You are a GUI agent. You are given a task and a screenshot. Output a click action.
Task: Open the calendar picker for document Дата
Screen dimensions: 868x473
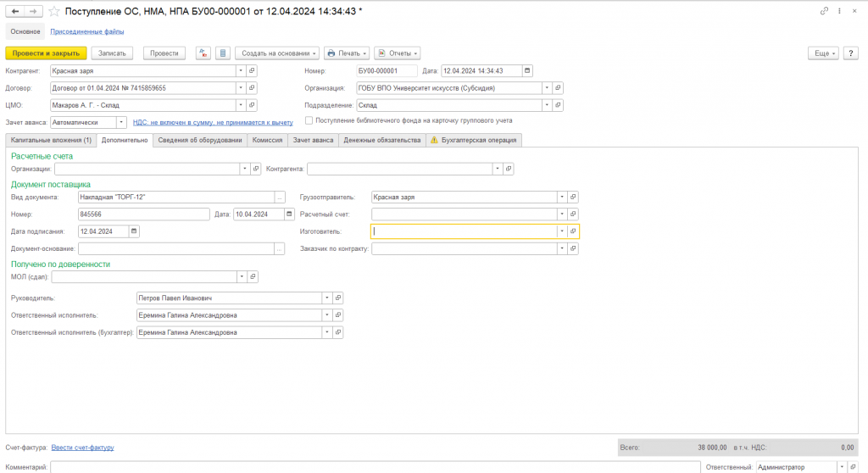[x=527, y=71]
